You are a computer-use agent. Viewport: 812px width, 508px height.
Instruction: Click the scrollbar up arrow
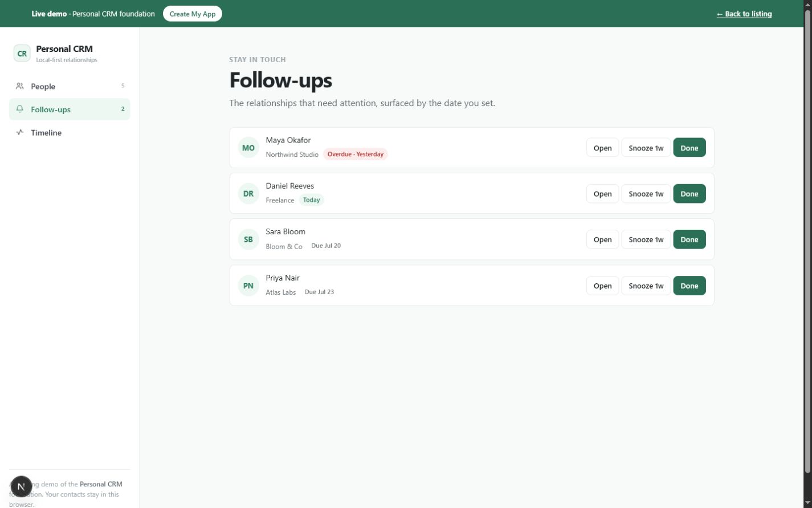[807, 5]
